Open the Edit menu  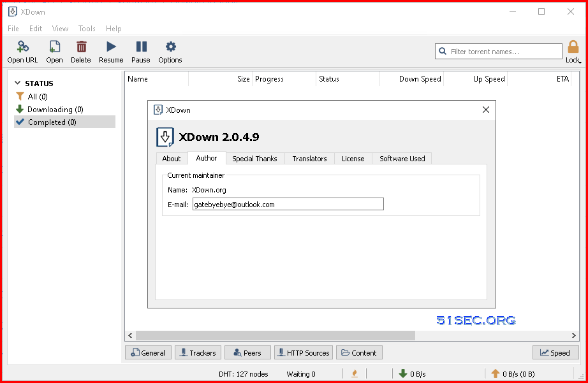pos(36,29)
